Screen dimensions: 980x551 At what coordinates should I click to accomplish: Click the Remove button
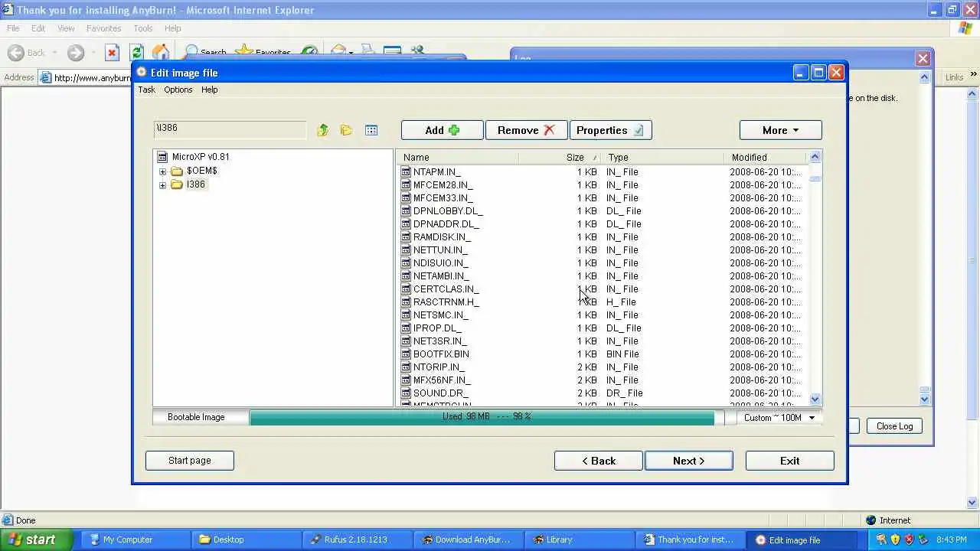coord(526,130)
